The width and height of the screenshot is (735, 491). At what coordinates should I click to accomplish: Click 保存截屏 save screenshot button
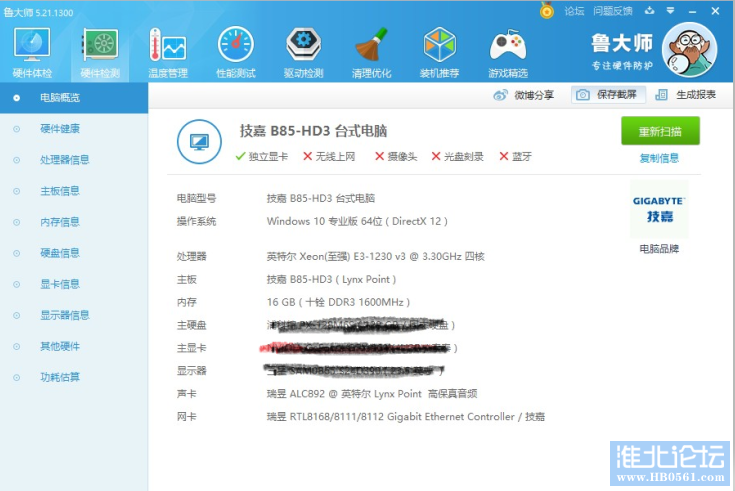click(608, 95)
